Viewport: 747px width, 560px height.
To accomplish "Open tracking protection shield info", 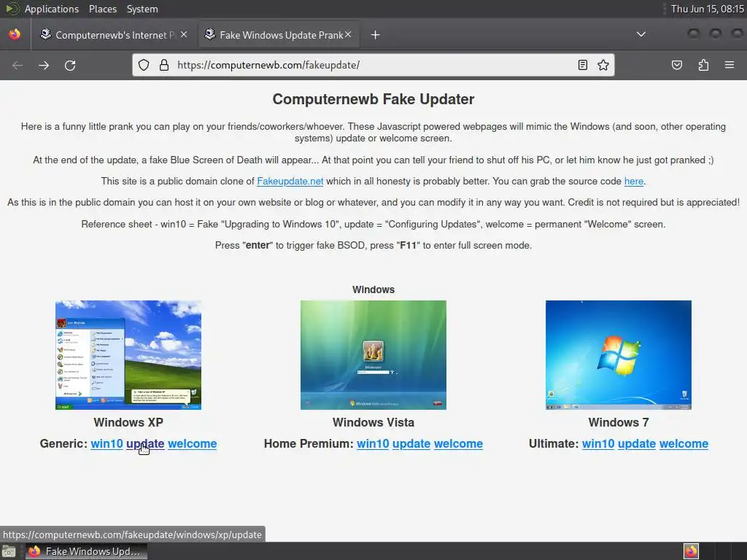I will [144, 65].
